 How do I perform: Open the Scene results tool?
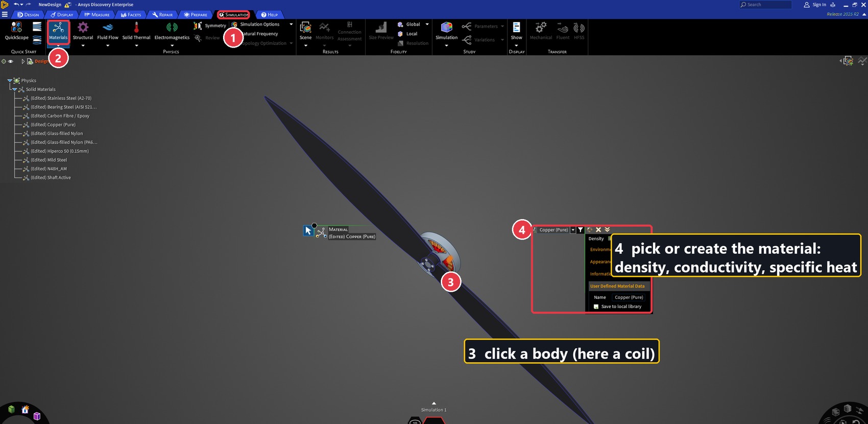tap(305, 31)
